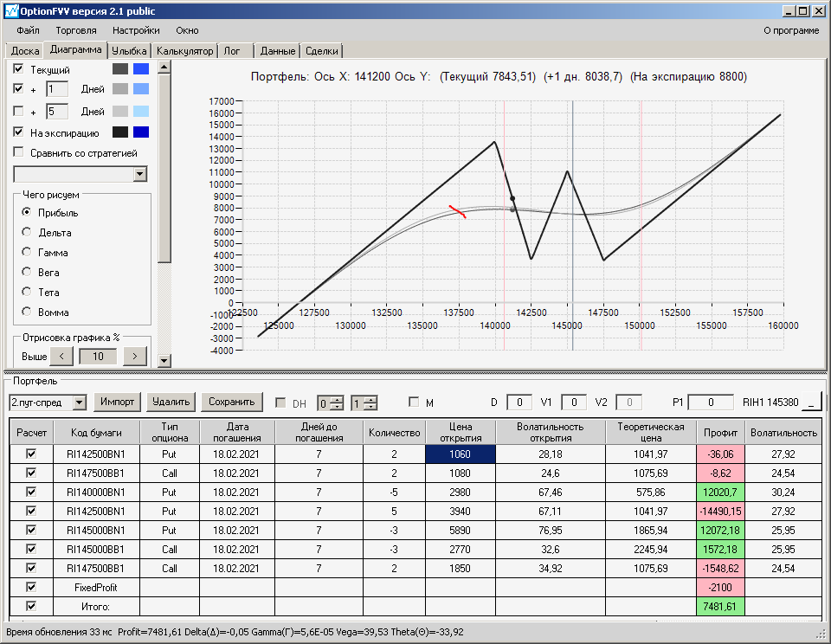
Task: Click the Количество column header
Action: pyautogui.click(x=395, y=433)
